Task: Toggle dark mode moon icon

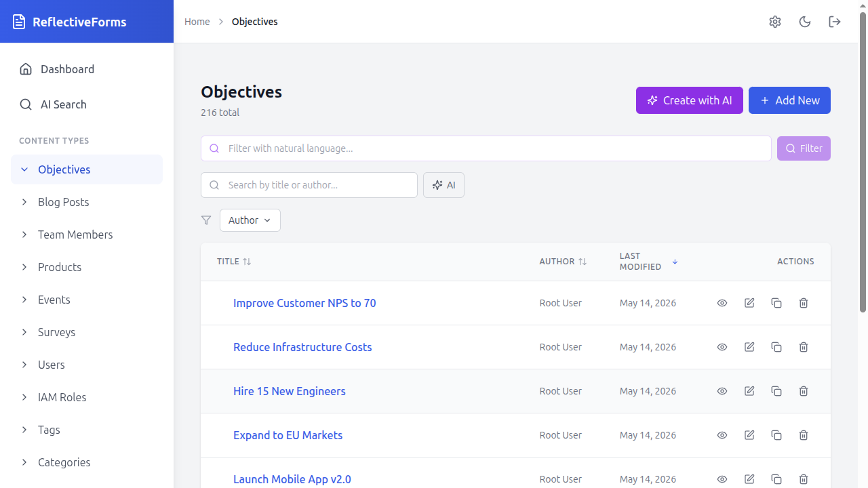Action: (805, 22)
